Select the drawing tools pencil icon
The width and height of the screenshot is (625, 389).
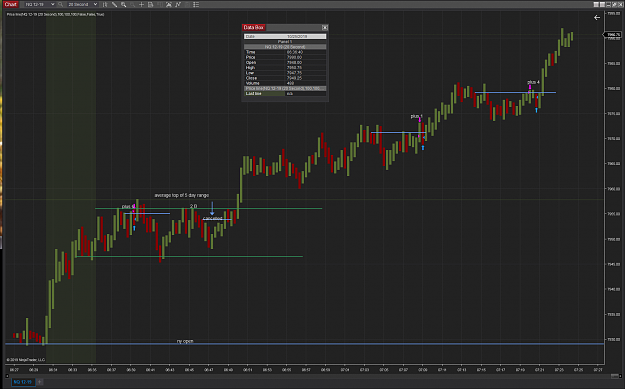coord(114,4)
